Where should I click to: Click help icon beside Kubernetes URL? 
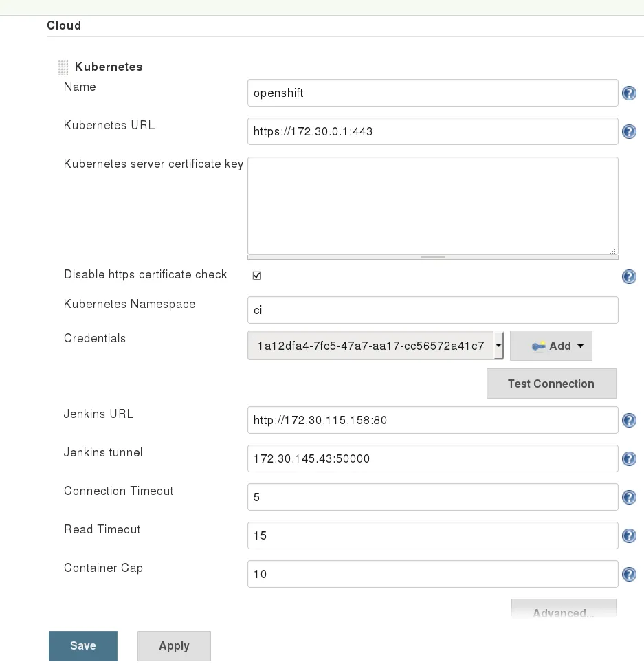[629, 131]
